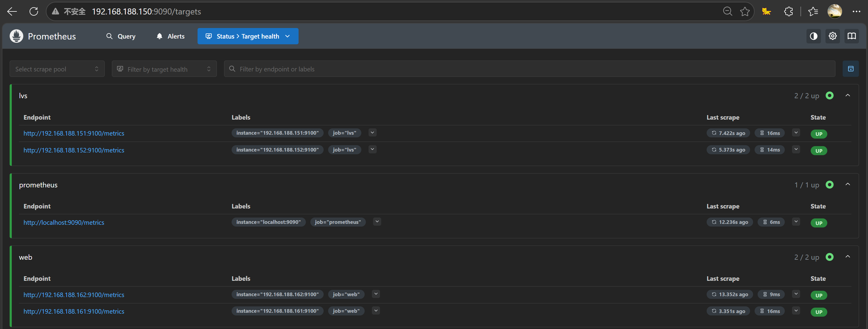Click the UP state badge for 192.168.188.152:9100

pyautogui.click(x=819, y=151)
